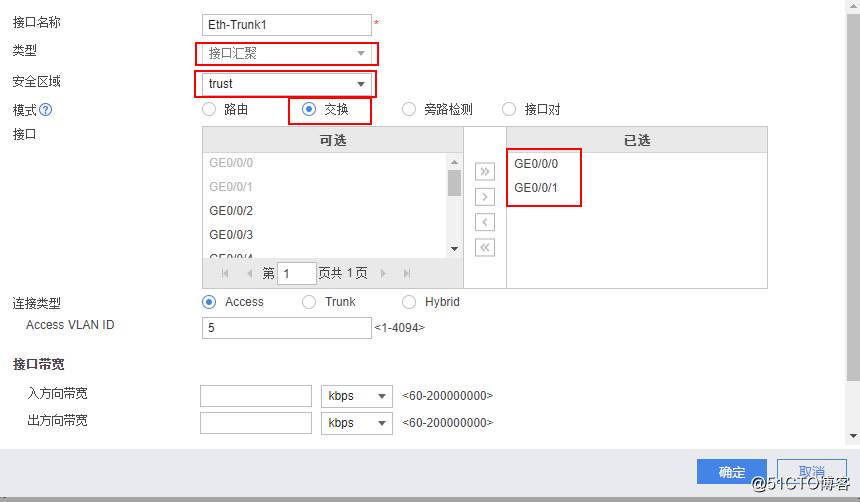Select the 路由 mode radio button
Image resolution: width=860 pixels, height=502 pixels.
[x=209, y=109]
